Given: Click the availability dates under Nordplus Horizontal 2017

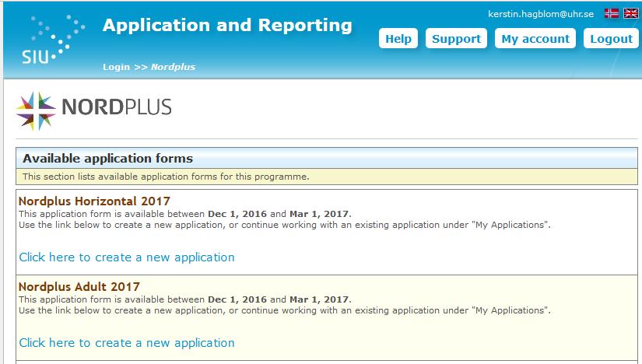Looking at the screenshot, I should 279,214.
